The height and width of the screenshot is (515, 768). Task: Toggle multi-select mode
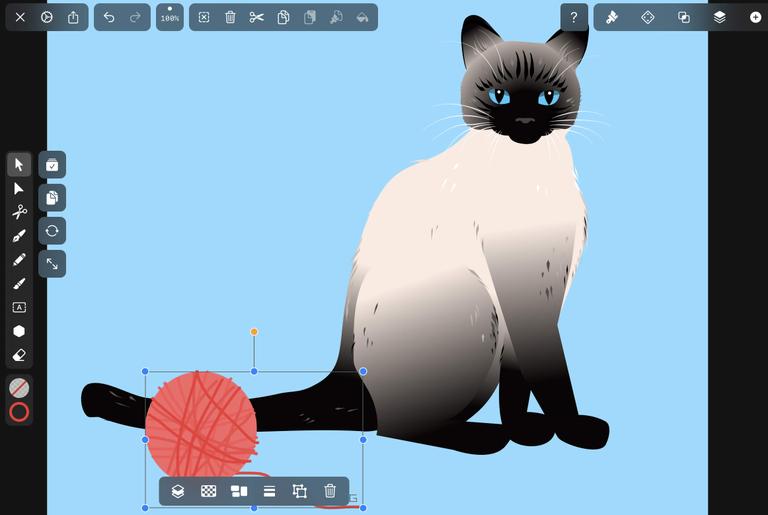52,165
